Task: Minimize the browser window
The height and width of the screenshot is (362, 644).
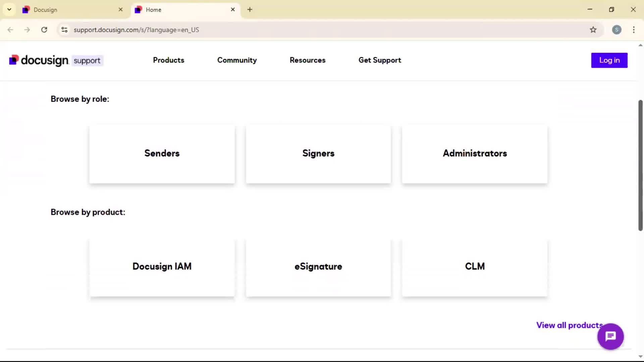Action: click(590, 9)
